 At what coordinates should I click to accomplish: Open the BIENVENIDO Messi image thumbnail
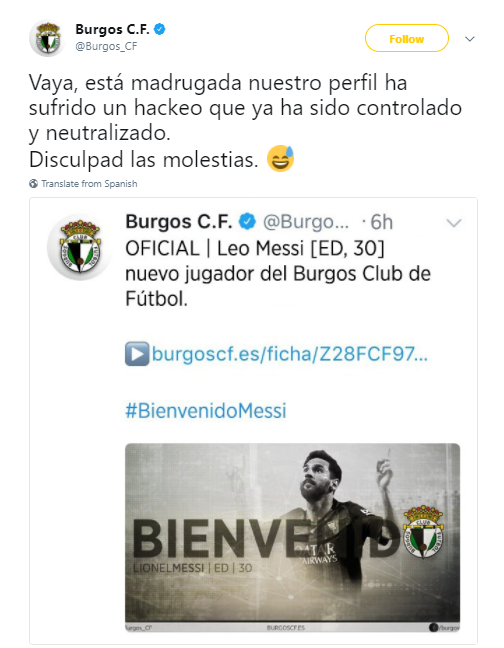tap(292, 537)
